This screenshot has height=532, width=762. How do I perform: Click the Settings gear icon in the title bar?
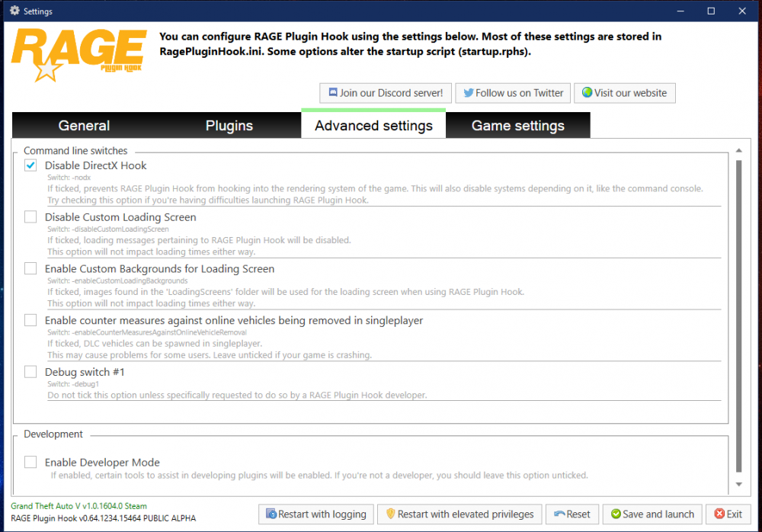click(x=14, y=10)
